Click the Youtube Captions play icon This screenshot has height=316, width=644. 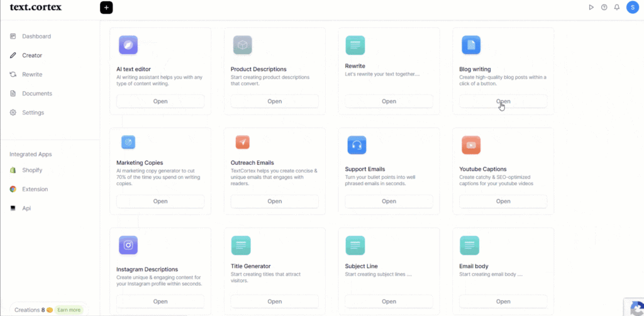(471, 145)
